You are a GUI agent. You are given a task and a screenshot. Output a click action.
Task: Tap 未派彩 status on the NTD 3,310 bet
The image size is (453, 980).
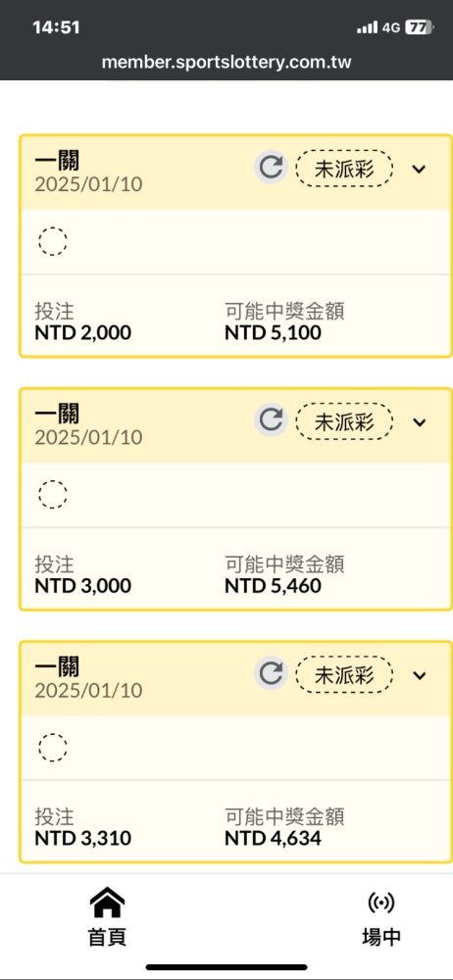(344, 674)
